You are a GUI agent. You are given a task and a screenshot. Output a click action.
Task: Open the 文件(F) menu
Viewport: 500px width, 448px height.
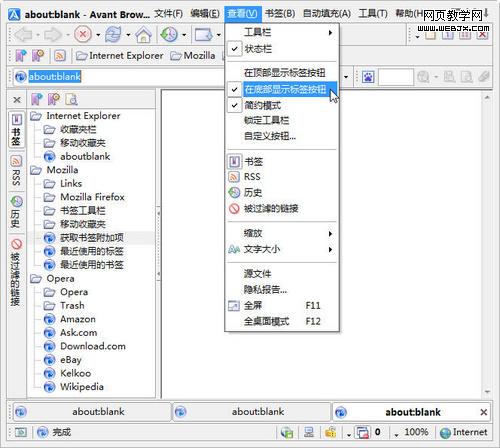[x=169, y=14]
